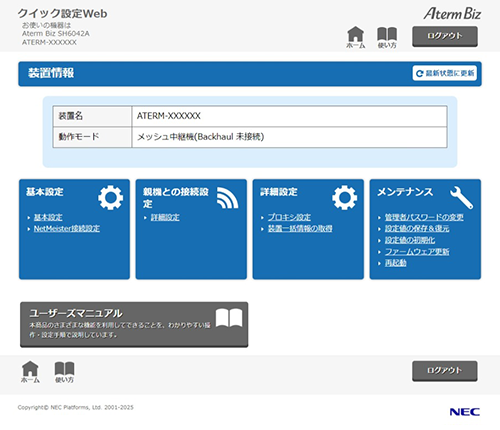The height and width of the screenshot is (430, 500).
Task: Open 装置一括情報の取得 link
Action: [300, 229]
